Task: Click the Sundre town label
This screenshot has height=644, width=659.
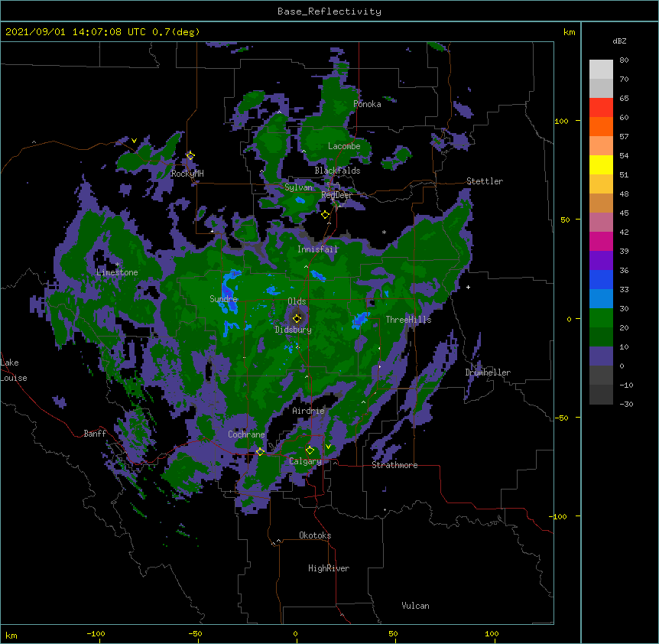Action: (x=223, y=299)
